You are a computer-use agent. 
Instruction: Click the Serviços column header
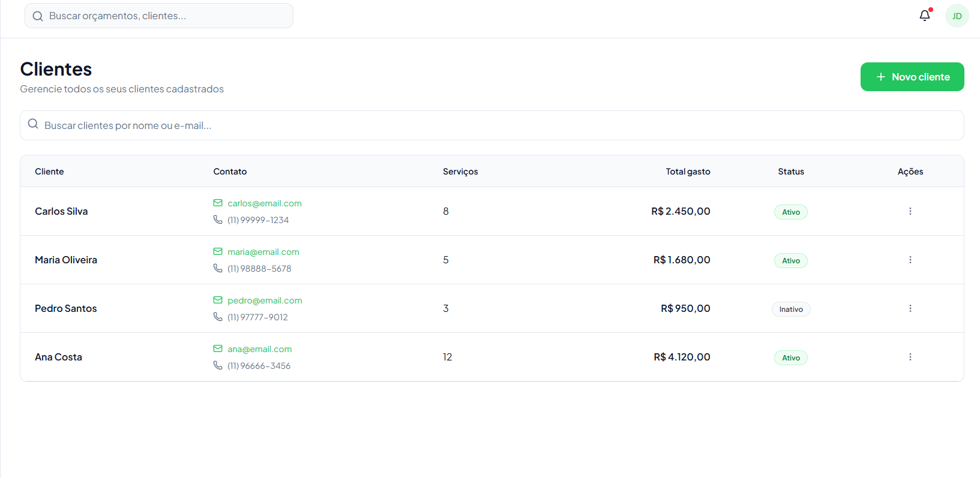tap(460, 172)
